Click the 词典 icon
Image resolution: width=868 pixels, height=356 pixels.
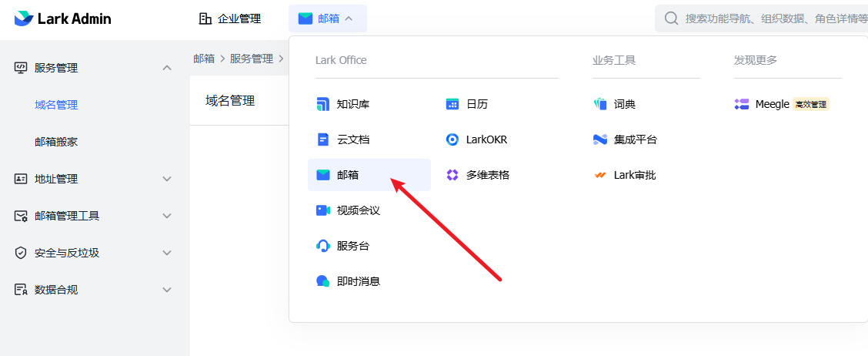[600, 104]
